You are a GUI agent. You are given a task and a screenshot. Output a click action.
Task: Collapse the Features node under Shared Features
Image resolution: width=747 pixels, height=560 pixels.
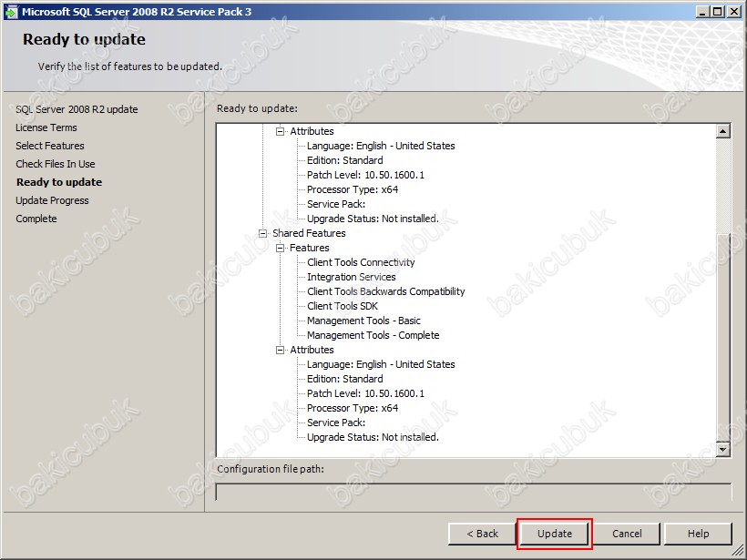pyautogui.click(x=281, y=248)
